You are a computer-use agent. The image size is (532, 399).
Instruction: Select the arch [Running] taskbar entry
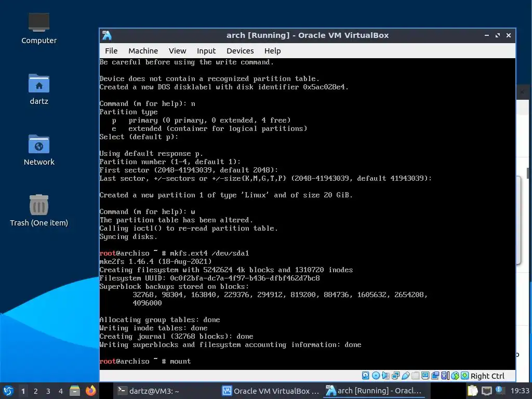coord(374,391)
